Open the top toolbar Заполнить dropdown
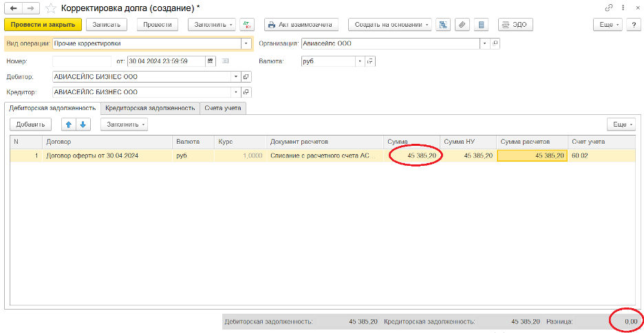Screen dimensions: 644x333 (211, 25)
